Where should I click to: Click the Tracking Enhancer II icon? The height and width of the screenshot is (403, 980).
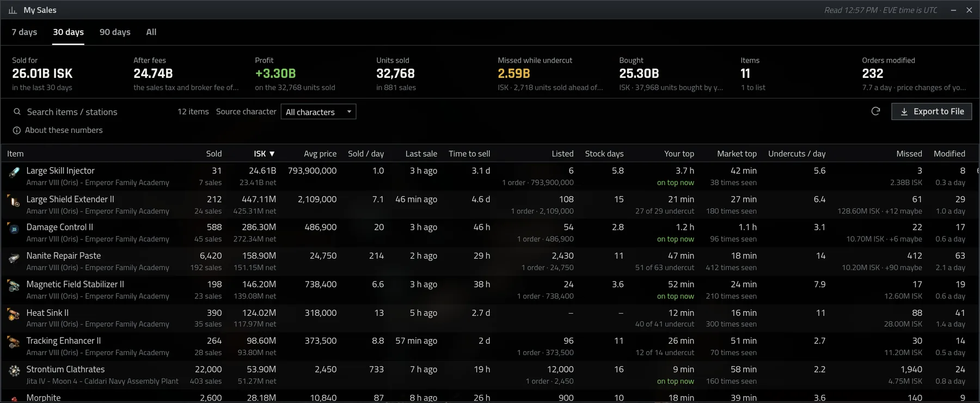[x=14, y=343]
